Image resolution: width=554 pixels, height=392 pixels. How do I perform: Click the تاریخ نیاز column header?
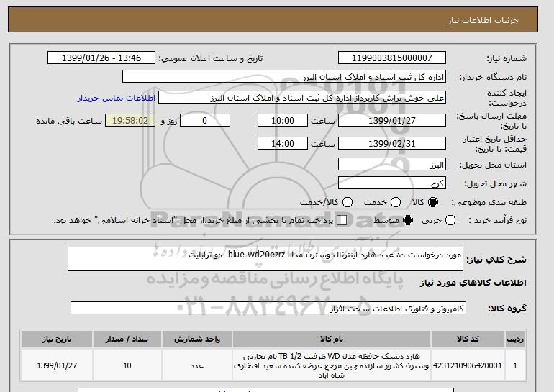coord(57,339)
